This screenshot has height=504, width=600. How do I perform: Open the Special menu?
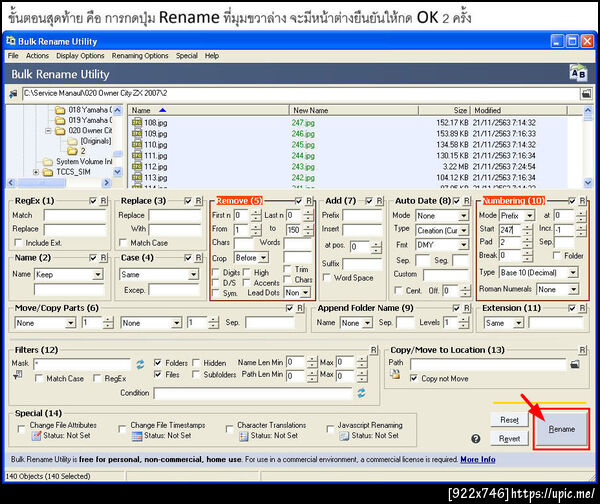click(x=187, y=55)
